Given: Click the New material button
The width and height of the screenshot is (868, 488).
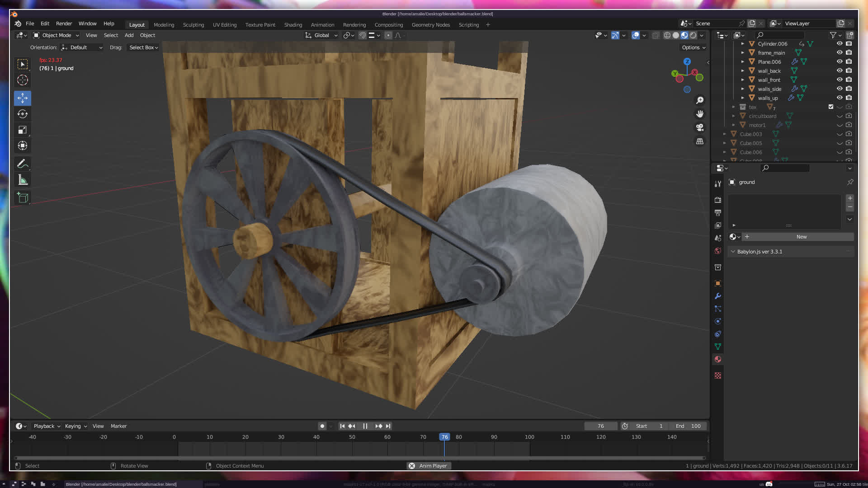Looking at the screenshot, I should pos(801,237).
